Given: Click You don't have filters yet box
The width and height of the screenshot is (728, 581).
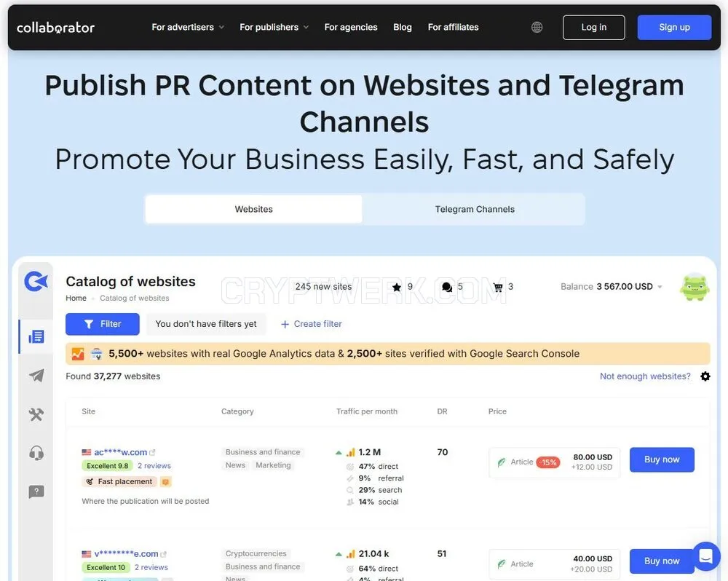Looking at the screenshot, I should (x=206, y=324).
